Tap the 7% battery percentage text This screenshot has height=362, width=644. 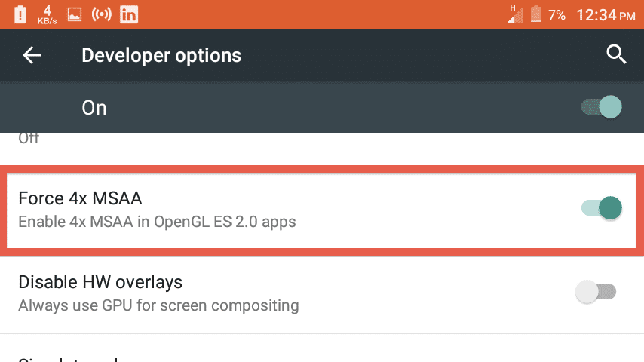click(x=557, y=15)
